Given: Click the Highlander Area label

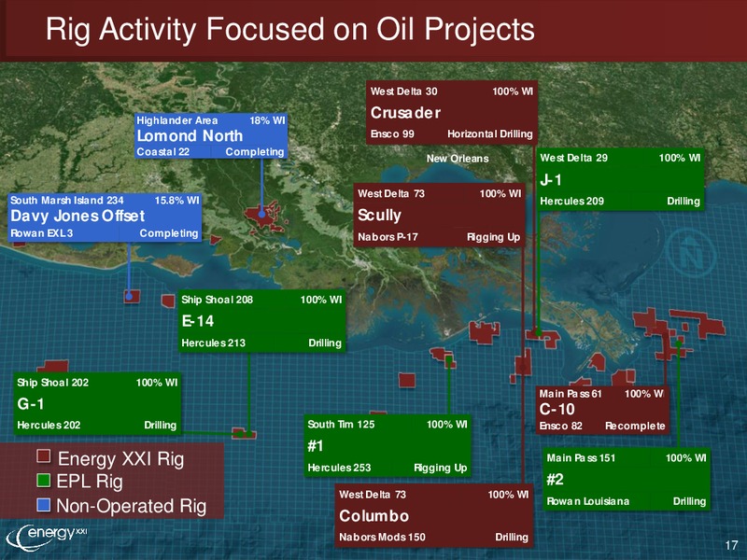Looking at the screenshot, I should click(x=177, y=120).
